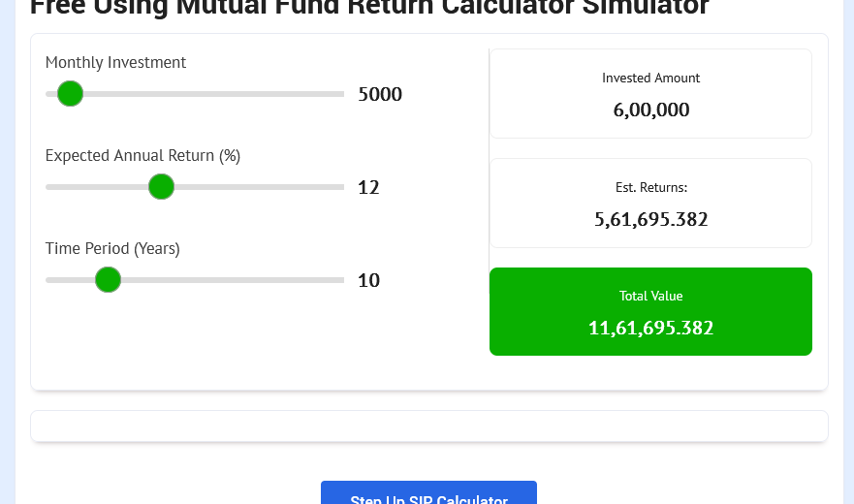Select the Invested Amount figure 6,00,000
Screen dimensions: 854x504
click(650, 110)
